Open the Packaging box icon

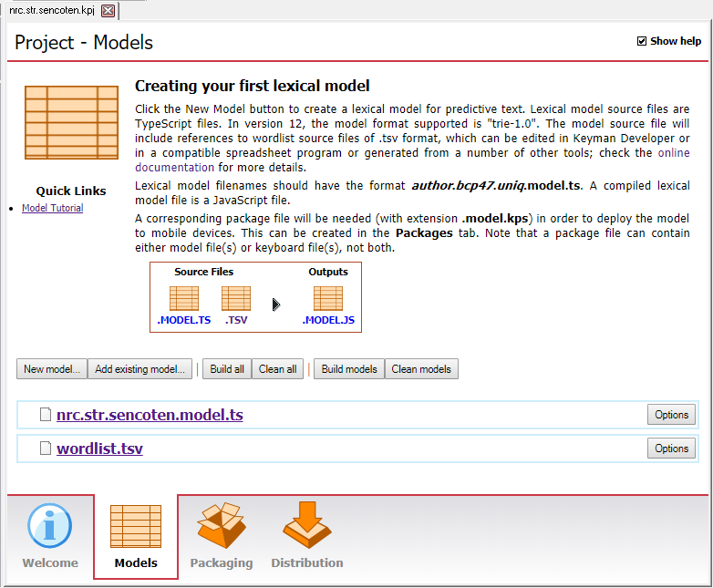pyautogui.click(x=222, y=525)
